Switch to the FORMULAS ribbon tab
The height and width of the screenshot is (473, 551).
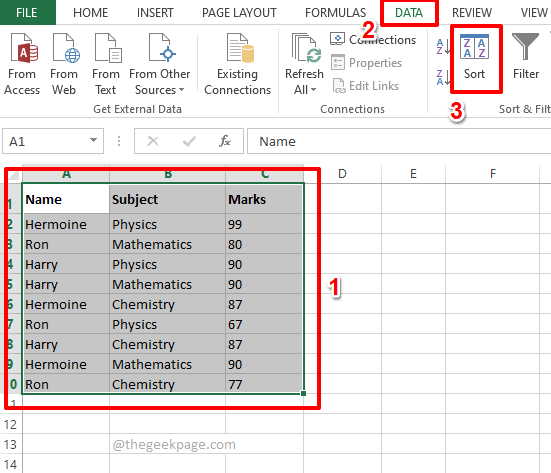(x=336, y=13)
